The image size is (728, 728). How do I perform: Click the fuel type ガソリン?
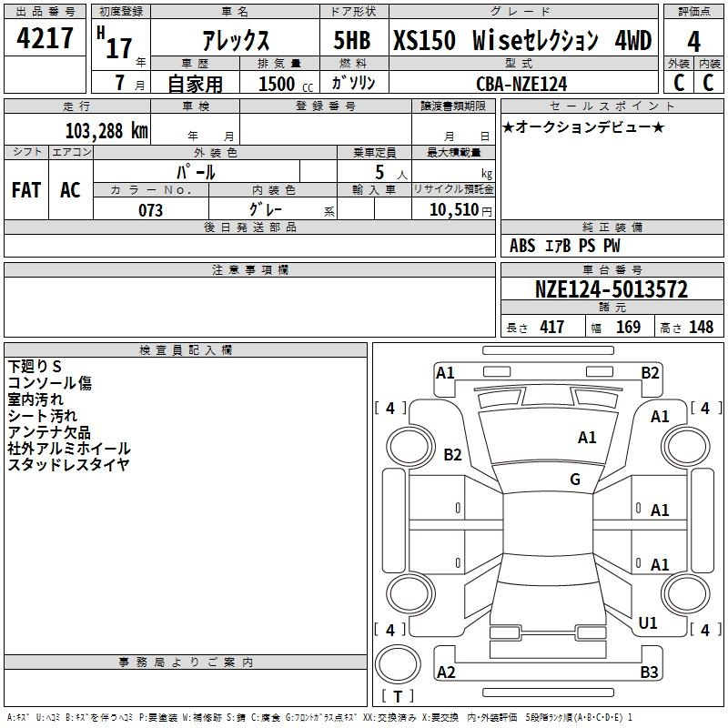pos(353,83)
